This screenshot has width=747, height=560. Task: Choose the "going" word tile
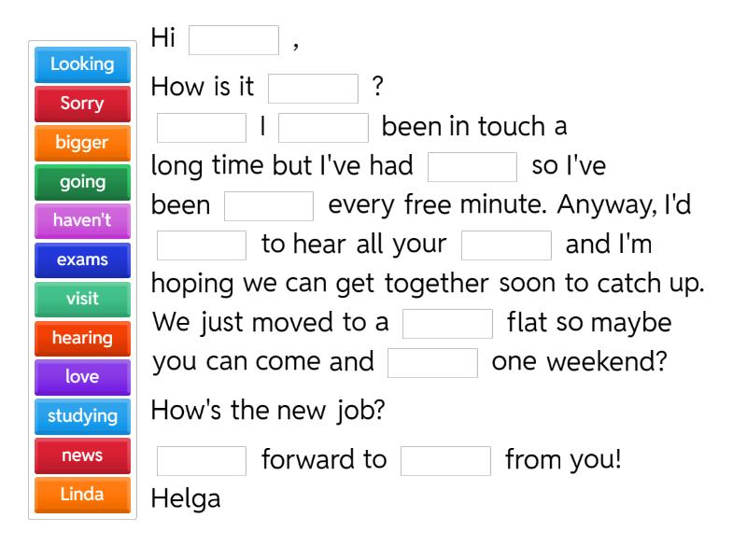pyautogui.click(x=81, y=183)
